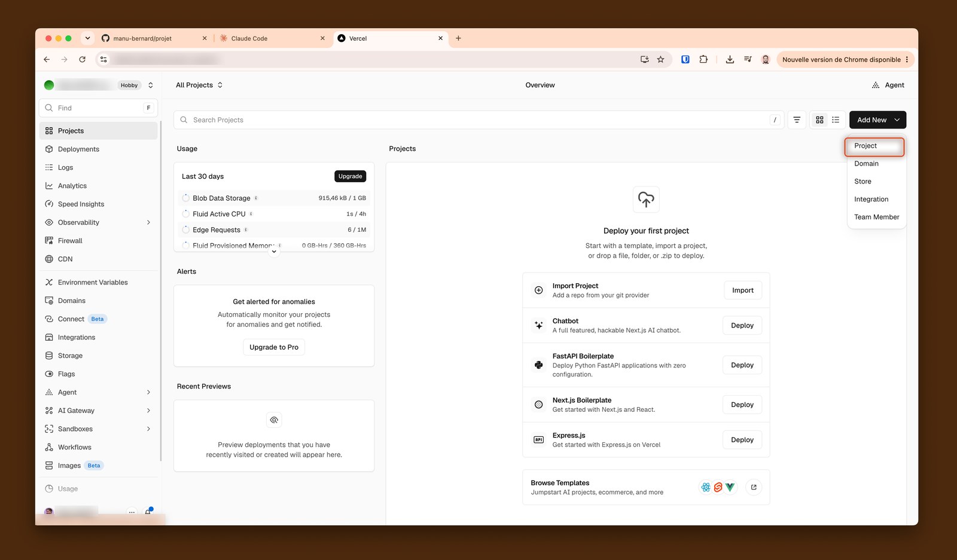This screenshot has width=957, height=560.
Task: Open the team switcher chevrons
Action: (151, 85)
